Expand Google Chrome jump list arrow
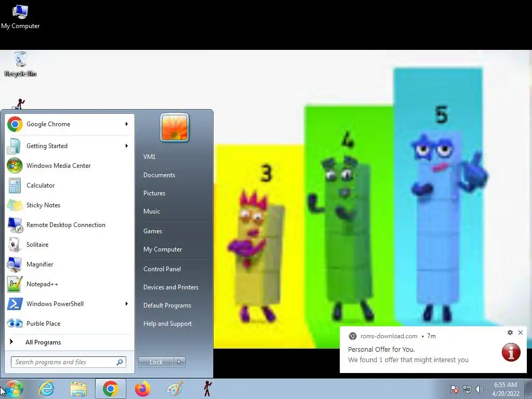The width and height of the screenshot is (532, 399). (127, 124)
